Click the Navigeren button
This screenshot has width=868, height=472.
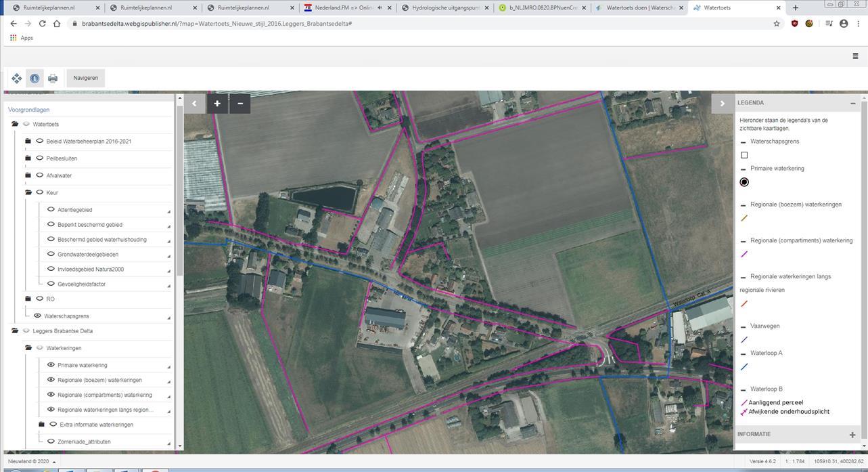click(x=86, y=78)
